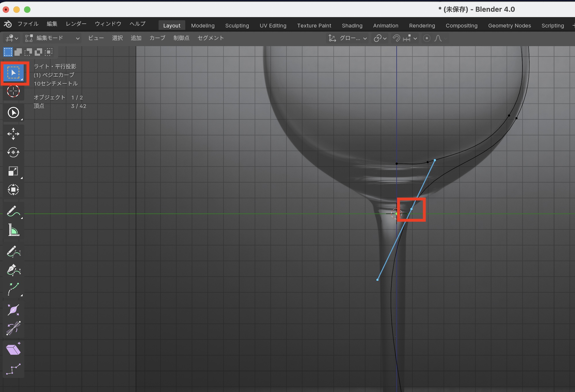Click the 制御点 header menu
Image resolution: width=575 pixels, height=392 pixels.
(x=181, y=38)
